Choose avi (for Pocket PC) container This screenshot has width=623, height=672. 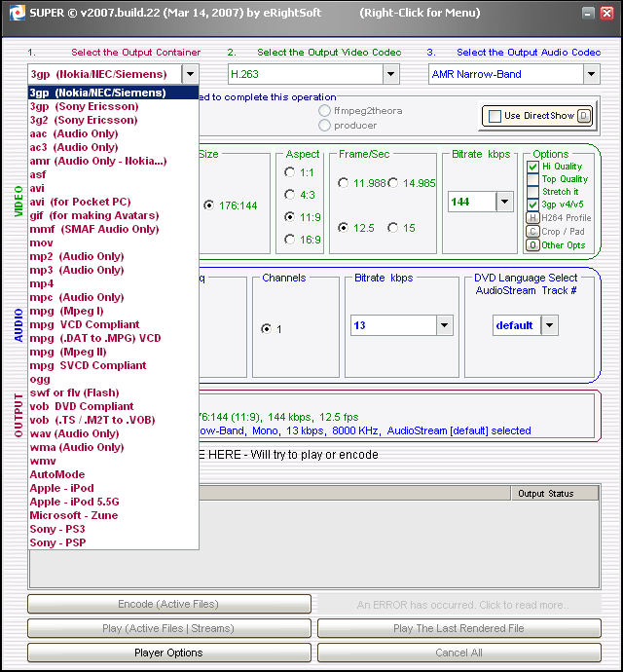tap(114, 202)
